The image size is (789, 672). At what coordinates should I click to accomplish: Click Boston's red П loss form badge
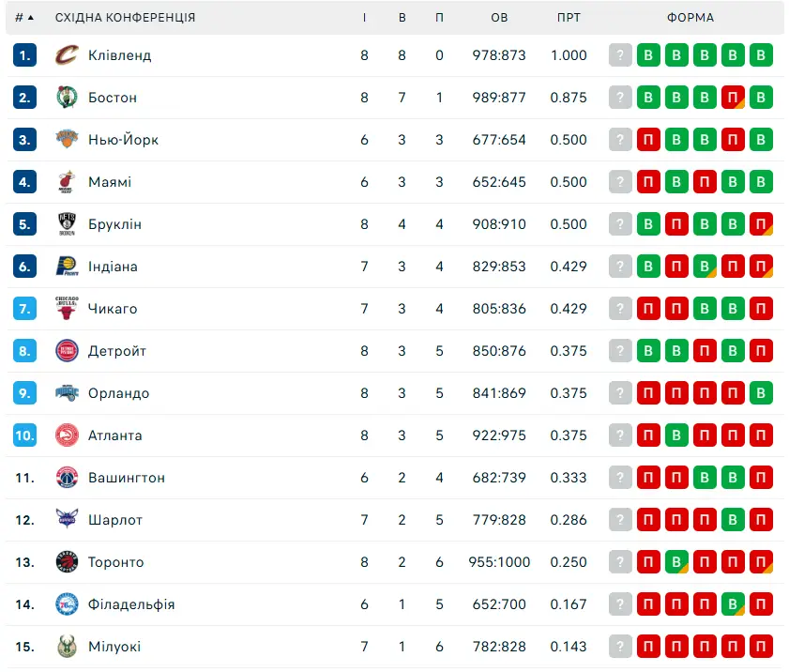733,98
